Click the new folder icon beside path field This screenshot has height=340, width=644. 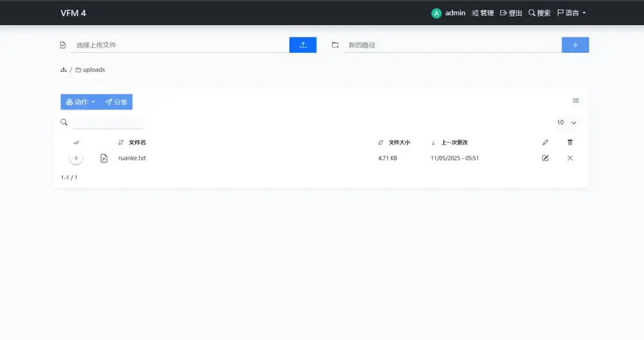pos(335,45)
